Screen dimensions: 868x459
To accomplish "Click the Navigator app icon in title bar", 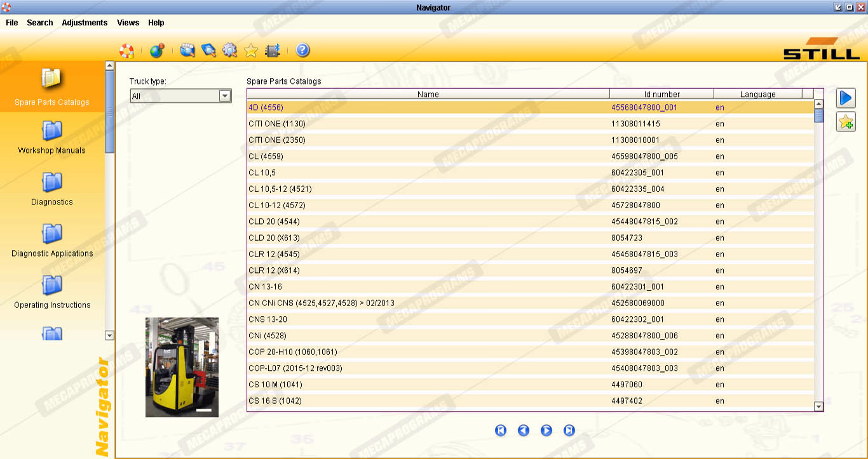I will [x=6, y=7].
